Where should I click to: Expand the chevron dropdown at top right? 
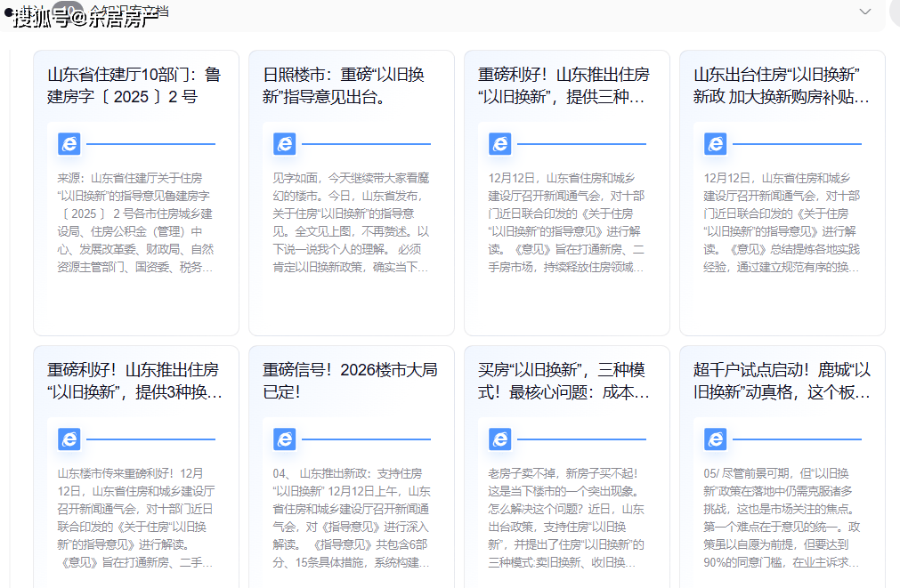click(864, 12)
